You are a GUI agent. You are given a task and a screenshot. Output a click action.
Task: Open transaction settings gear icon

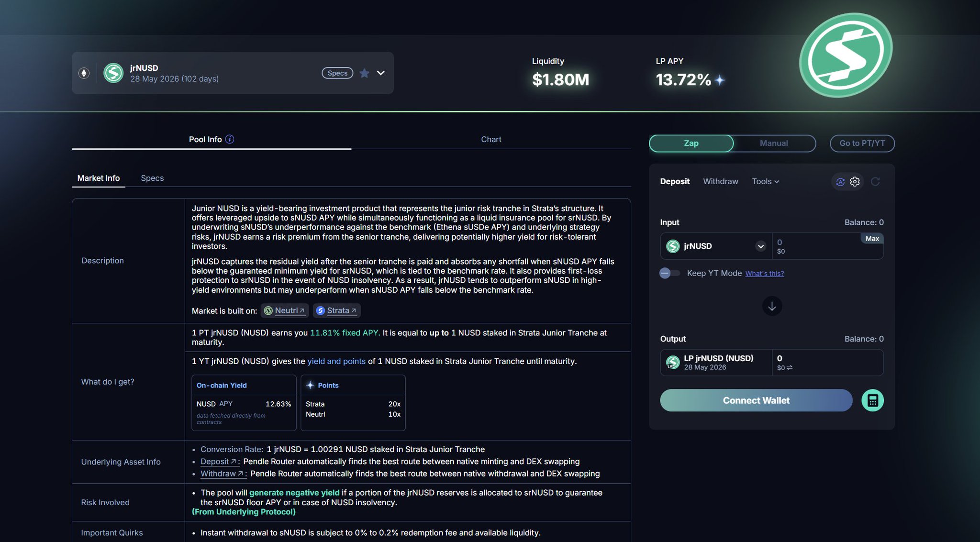(x=855, y=182)
